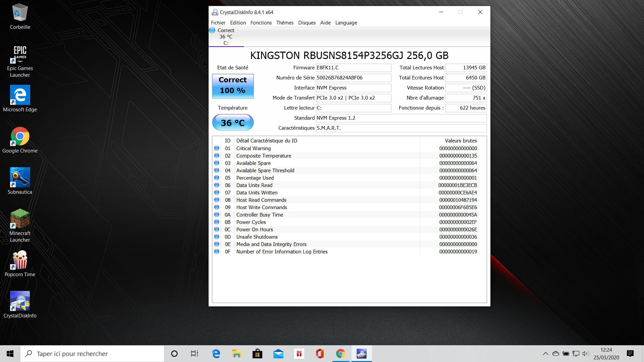The height and width of the screenshot is (362, 644).
Task: Click the volume speaker tray icon
Action: point(586,354)
